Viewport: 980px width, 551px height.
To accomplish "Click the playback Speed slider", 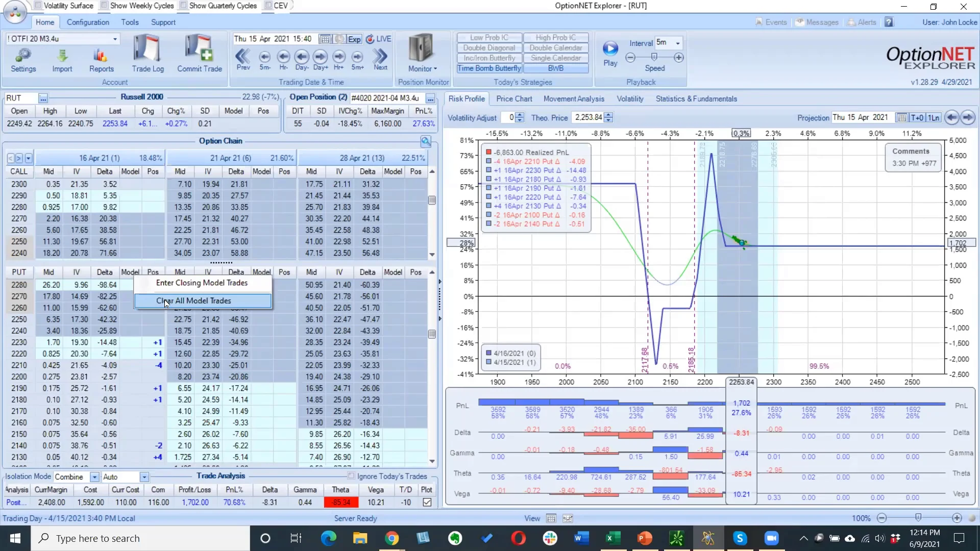I will click(654, 57).
